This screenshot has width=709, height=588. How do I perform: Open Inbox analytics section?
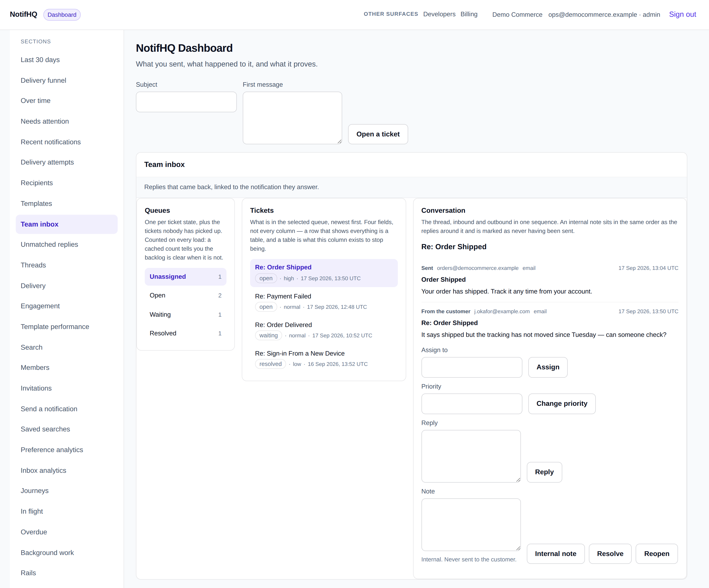[66, 471]
